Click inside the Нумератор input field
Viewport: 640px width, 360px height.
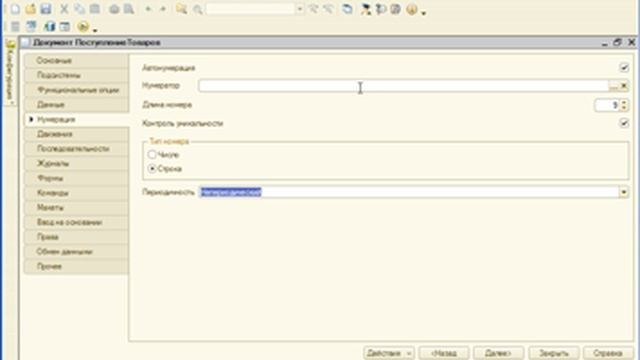tap(404, 86)
